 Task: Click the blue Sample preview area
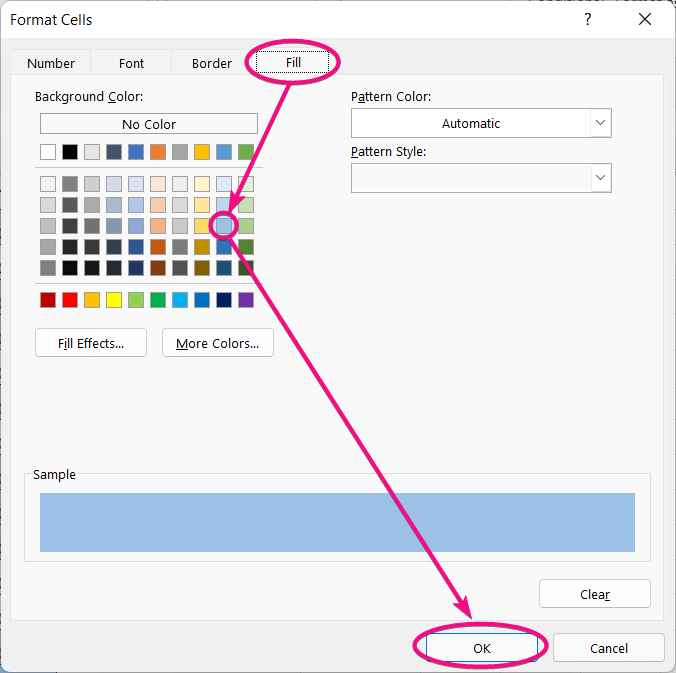(337, 522)
